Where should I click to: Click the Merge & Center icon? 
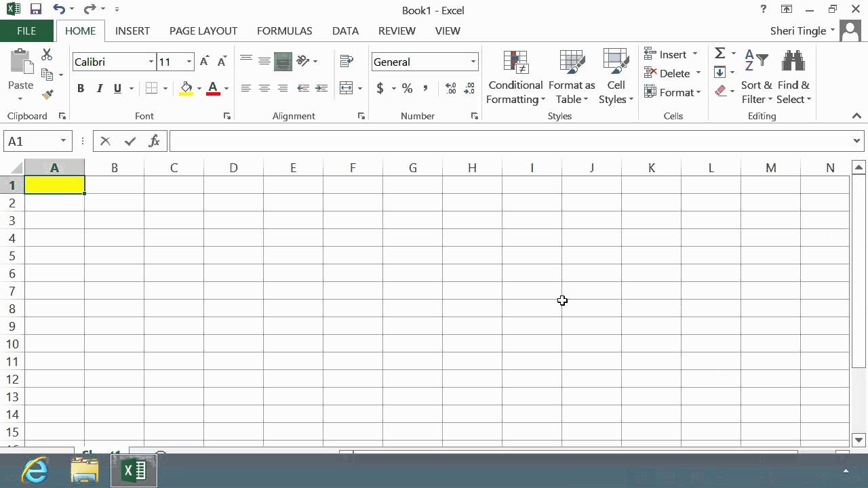[x=346, y=88]
